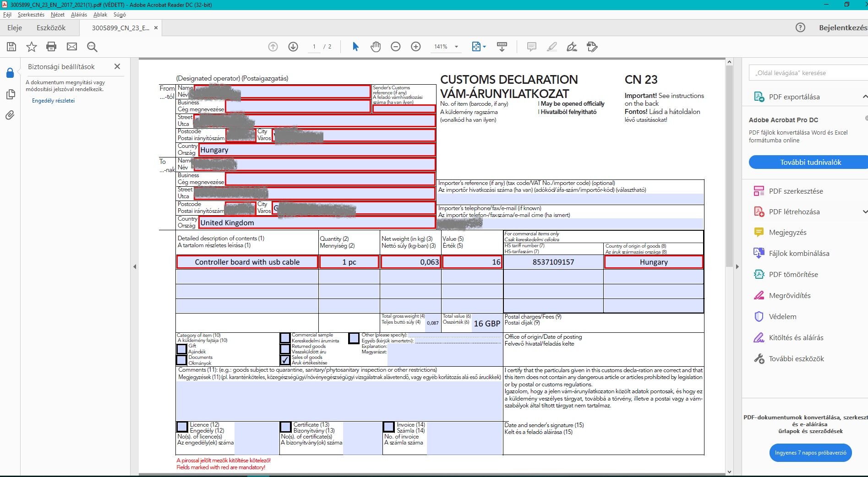Click the page number input field
The width and height of the screenshot is (868, 477).
pyautogui.click(x=314, y=47)
